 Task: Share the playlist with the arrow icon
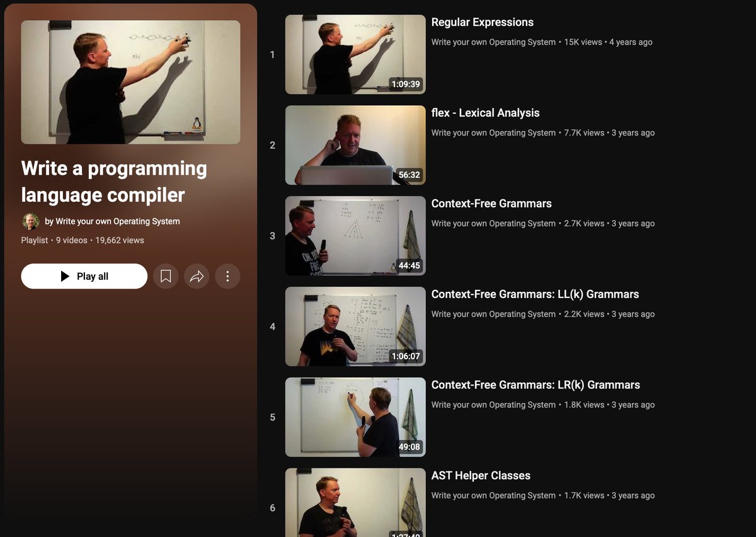coord(197,276)
